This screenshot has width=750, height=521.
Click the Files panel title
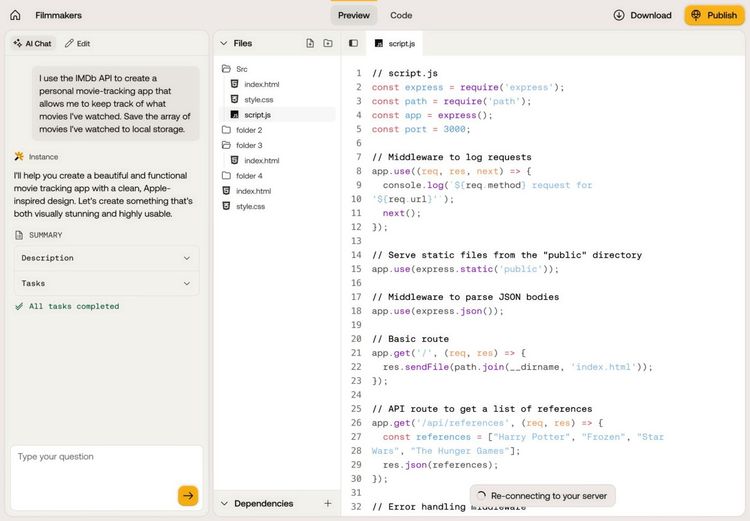[243, 43]
